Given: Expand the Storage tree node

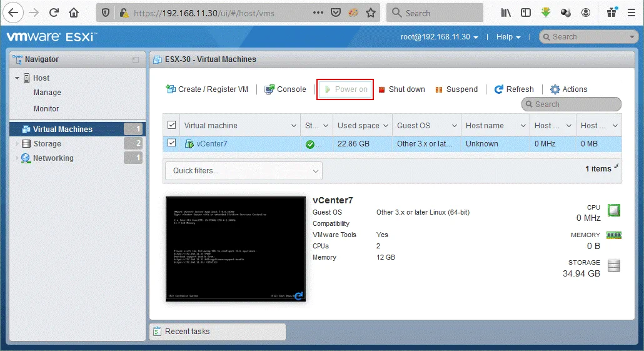Looking at the screenshot, I should (17, 144).
